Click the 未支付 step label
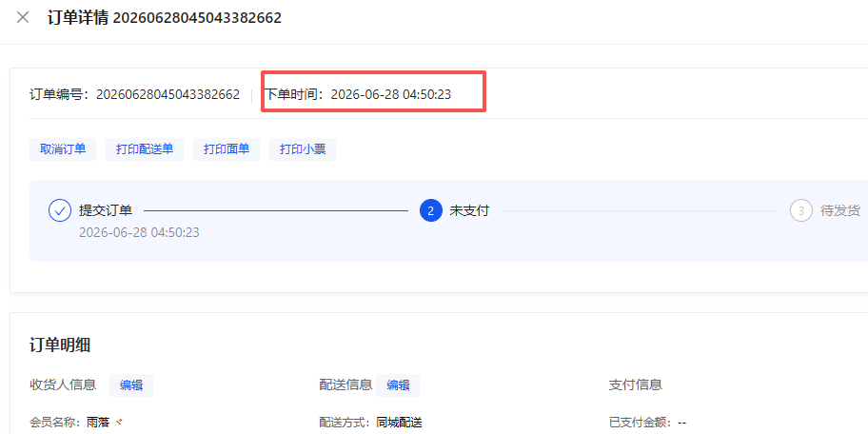 coord(469,211)
